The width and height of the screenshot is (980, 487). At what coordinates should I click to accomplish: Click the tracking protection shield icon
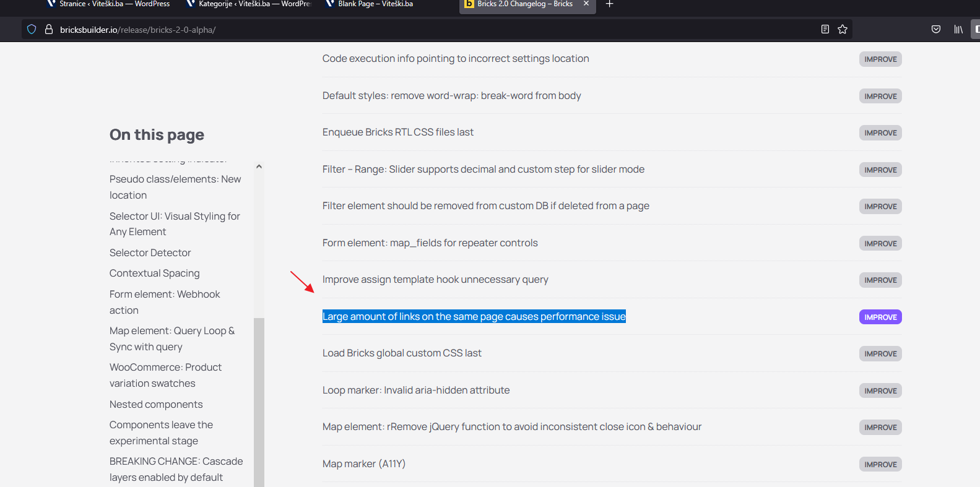(x=32, y=29)
